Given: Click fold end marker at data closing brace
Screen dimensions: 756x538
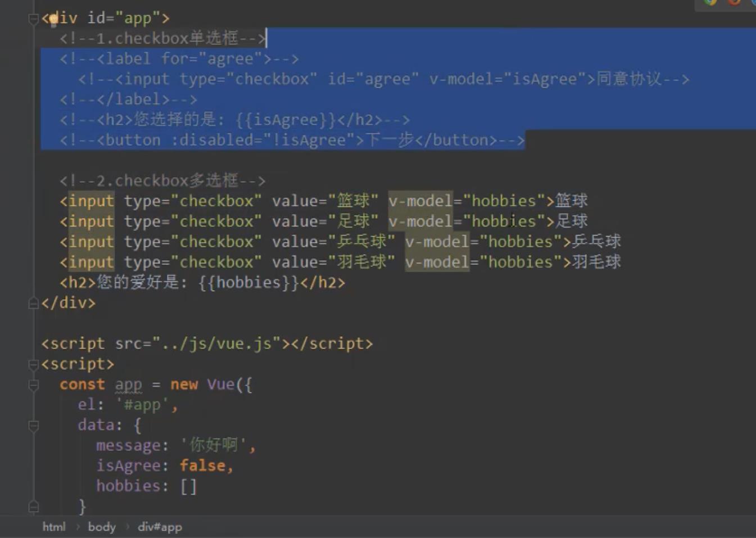Looking at the screenshot, I should (x=33, y=507).
